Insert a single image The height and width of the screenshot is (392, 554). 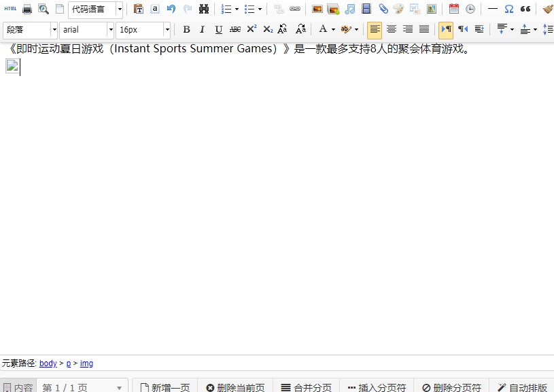tap(317, 9)
